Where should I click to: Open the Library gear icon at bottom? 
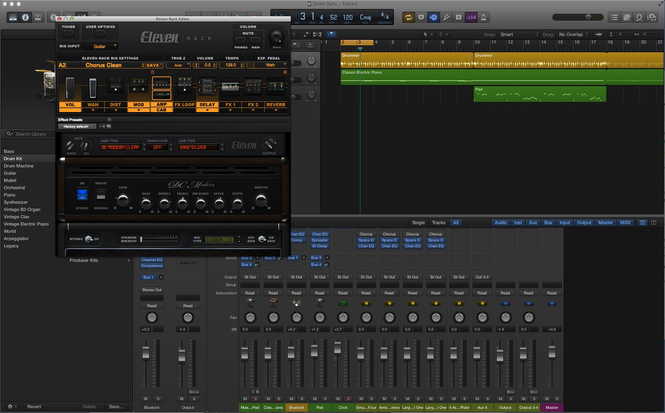click(x=10, y=406)
